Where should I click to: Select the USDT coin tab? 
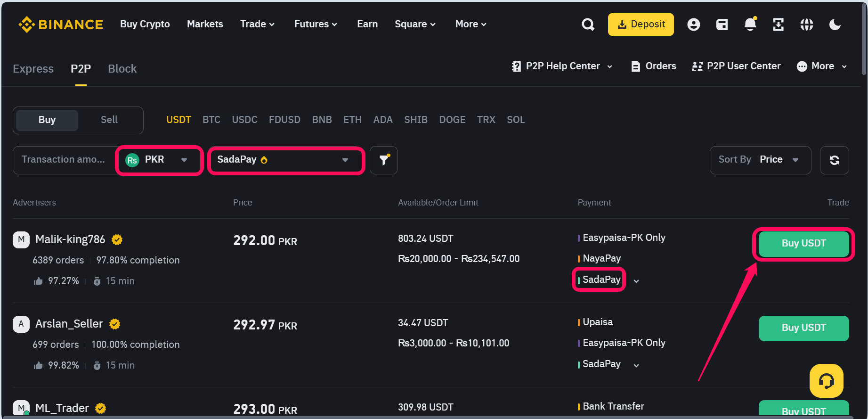[x=178, y=120]
